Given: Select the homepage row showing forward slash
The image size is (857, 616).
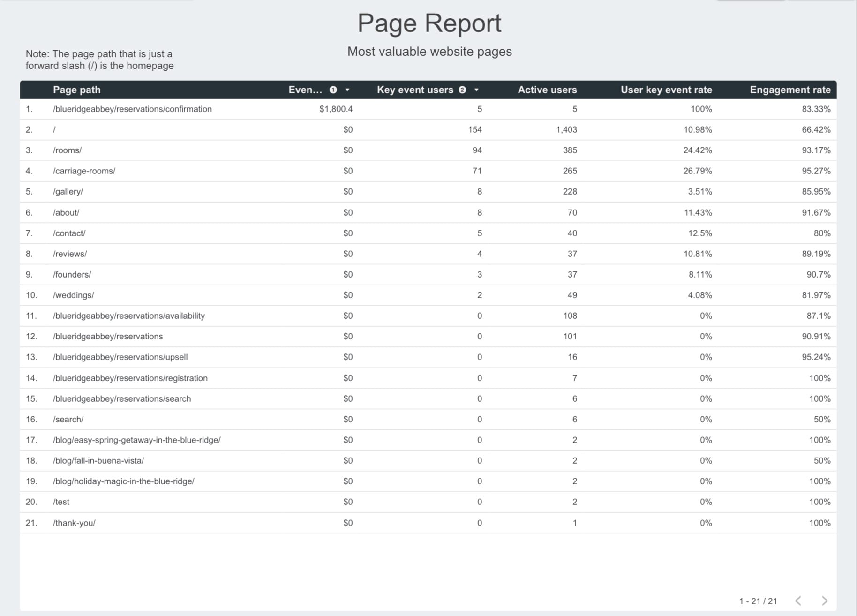Looking at the screenshot, I should click(x=55, y=129).
